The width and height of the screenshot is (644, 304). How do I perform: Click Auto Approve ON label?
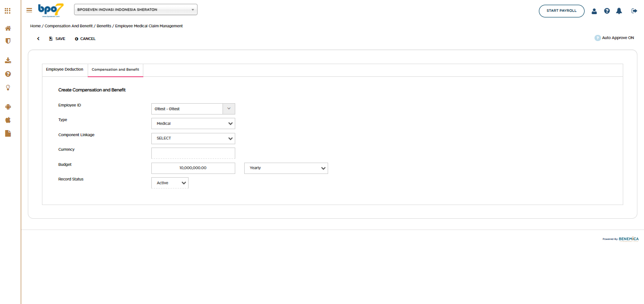618,38
